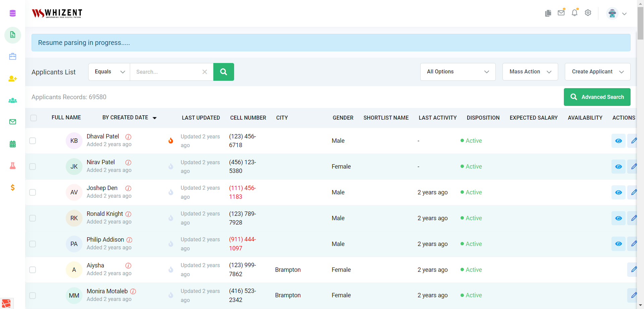Open the Equals filter dropdown

point(109,72)
